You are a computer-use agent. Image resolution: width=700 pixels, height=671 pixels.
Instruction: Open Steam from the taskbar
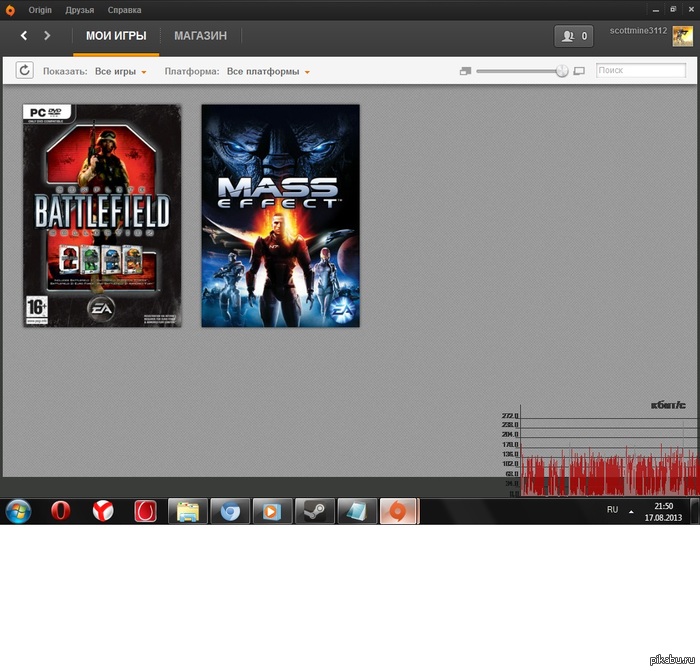point(313,511)
